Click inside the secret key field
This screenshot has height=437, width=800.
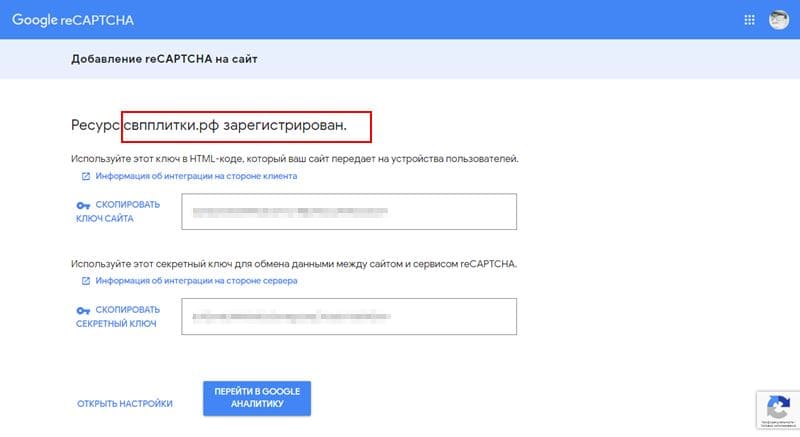click(349, 317)
